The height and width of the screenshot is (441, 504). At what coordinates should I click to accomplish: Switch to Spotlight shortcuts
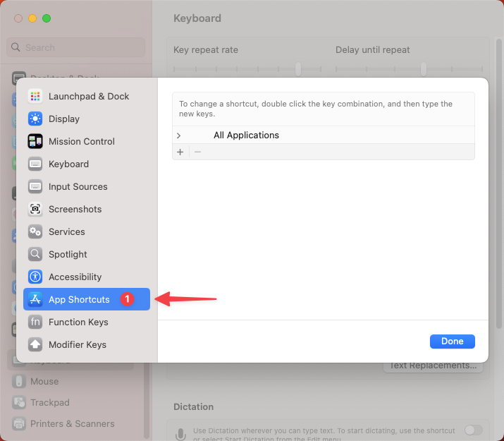coord(87,254)
